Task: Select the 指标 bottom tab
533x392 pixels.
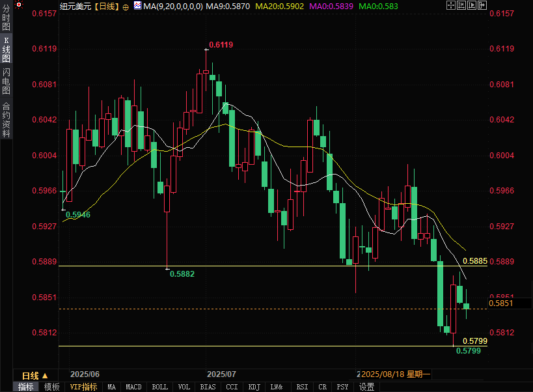Action: click(26, 387)
